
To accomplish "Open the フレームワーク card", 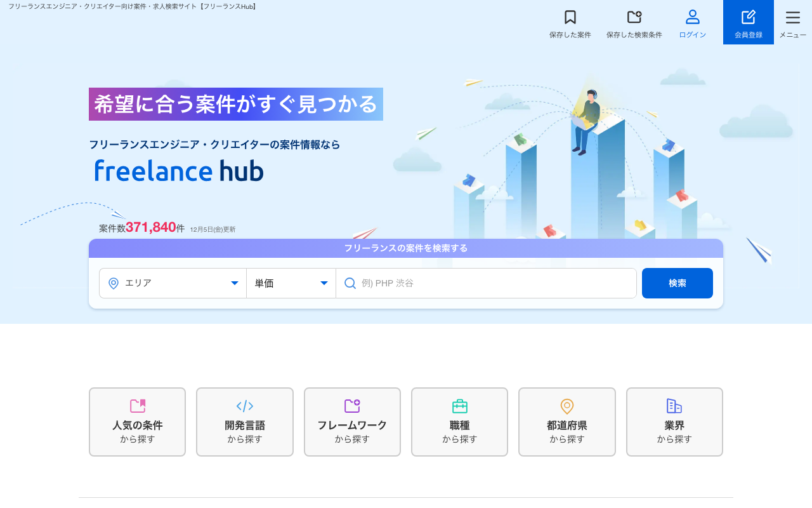I will click(352, 421).
